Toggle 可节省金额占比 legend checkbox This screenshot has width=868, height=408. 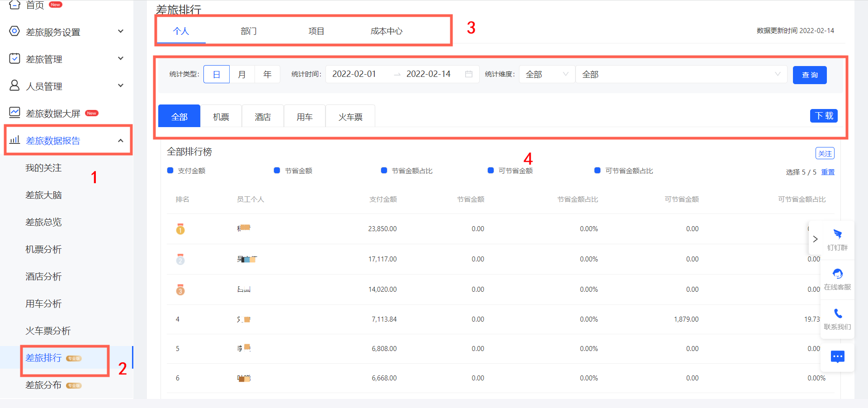pos(598,171)
